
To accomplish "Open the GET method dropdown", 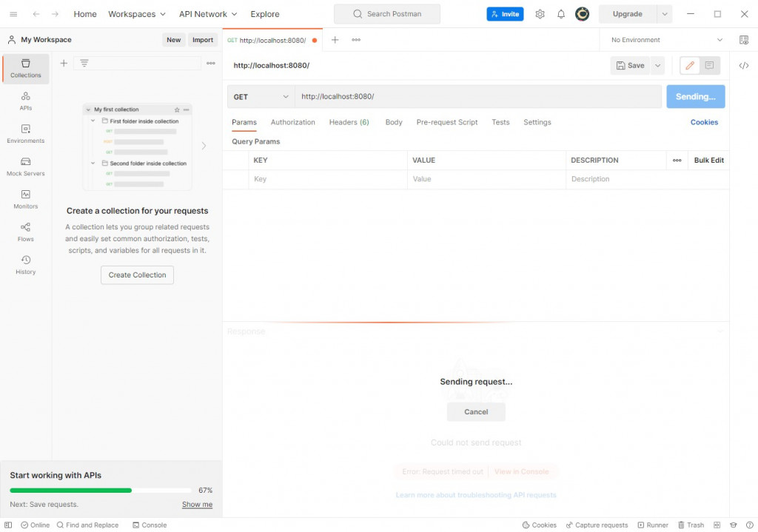I will (261, 97).
